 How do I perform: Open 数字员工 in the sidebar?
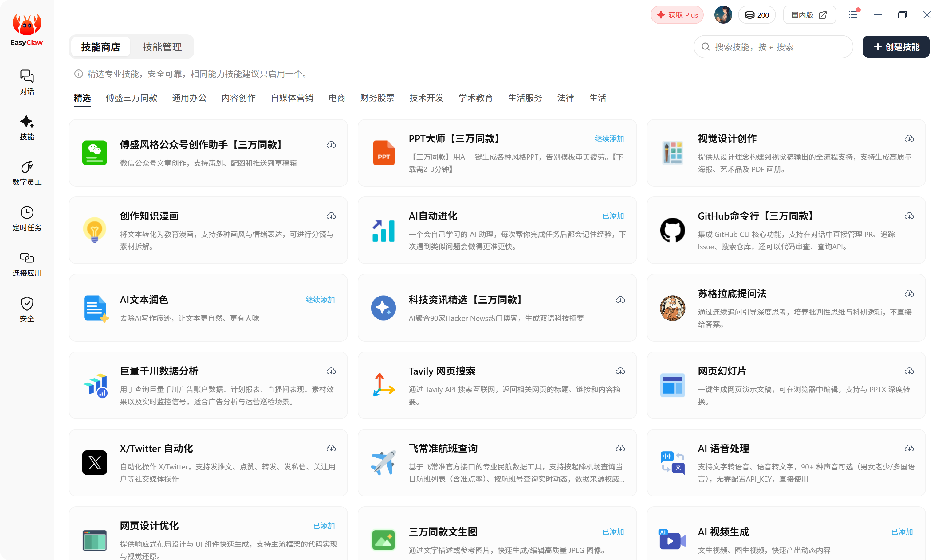tap(27, 173)
